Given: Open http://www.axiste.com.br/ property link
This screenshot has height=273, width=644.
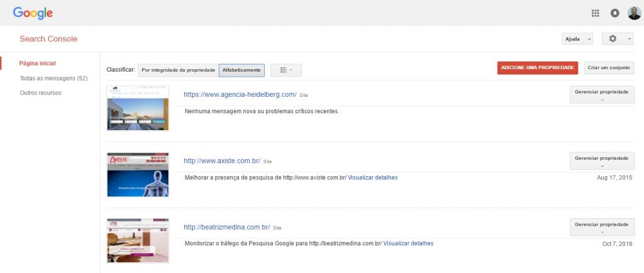Looking at the screenshot, I should click(x=222, y=161).
